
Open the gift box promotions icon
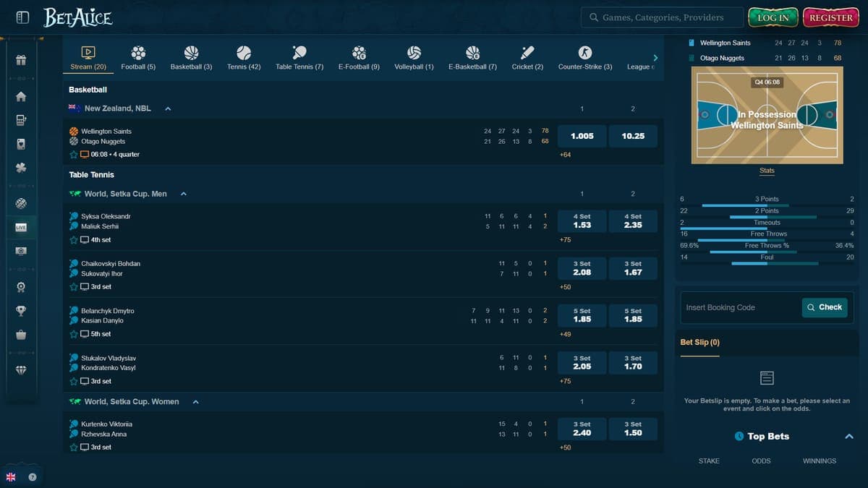tap(21, 60)
